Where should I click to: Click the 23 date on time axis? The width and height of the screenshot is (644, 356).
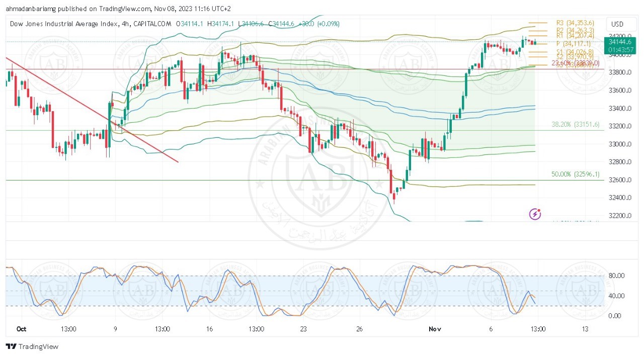click(303, 329)
